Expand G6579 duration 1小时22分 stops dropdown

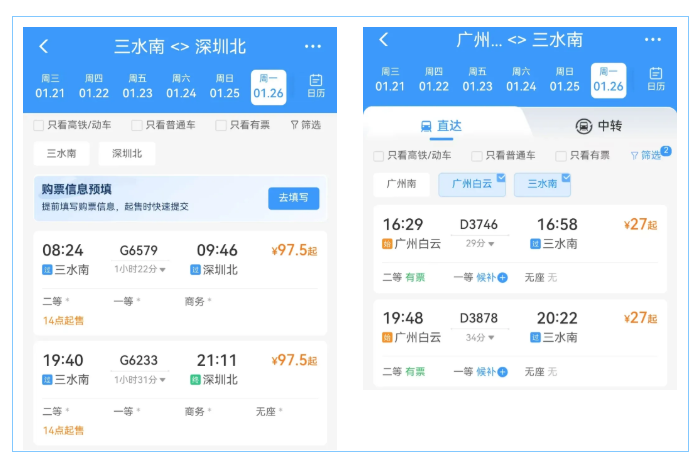pyautogui.click(x=140, y=269)
